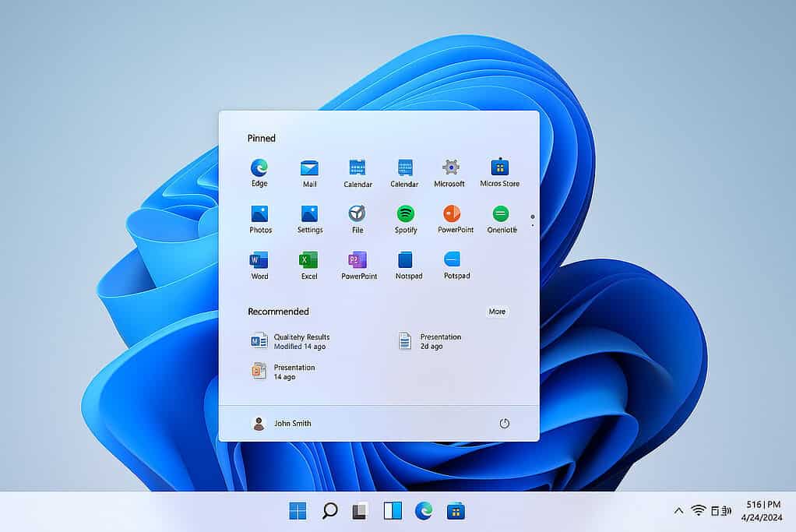Viewport: 796px width, 532px height.
Task: Open the Widgets panel icon on taskbar
Action: click(393, 511)
